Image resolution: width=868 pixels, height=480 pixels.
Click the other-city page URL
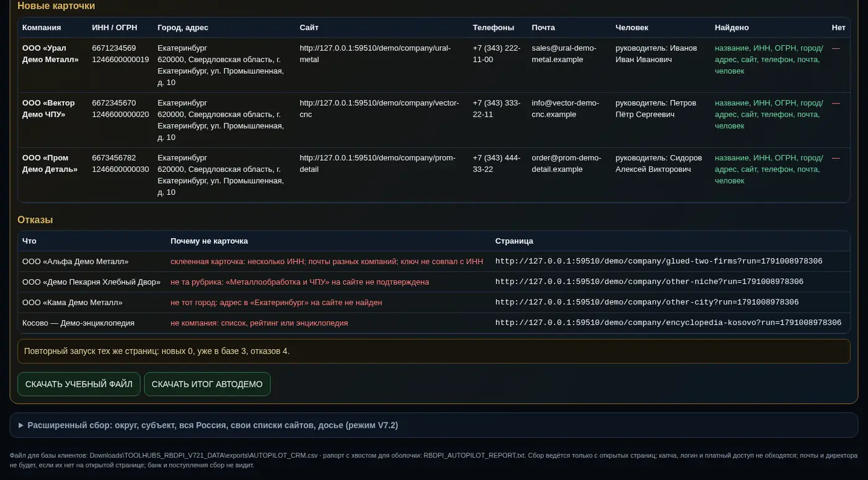[647, 302]
